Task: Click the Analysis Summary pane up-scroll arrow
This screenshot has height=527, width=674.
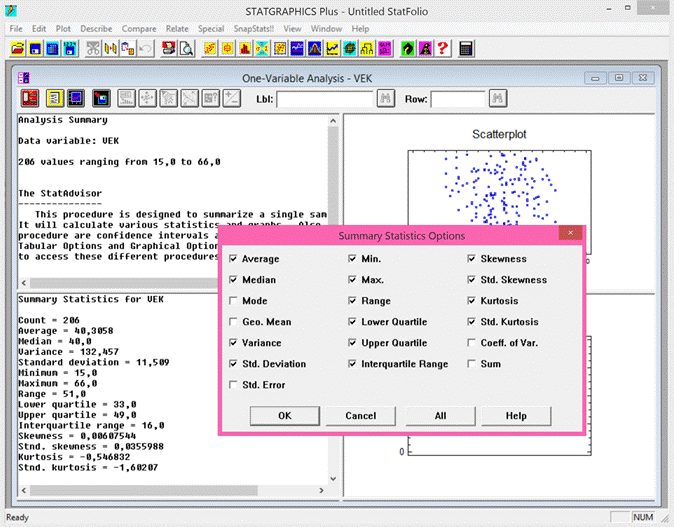Action: tap(333, 121)
